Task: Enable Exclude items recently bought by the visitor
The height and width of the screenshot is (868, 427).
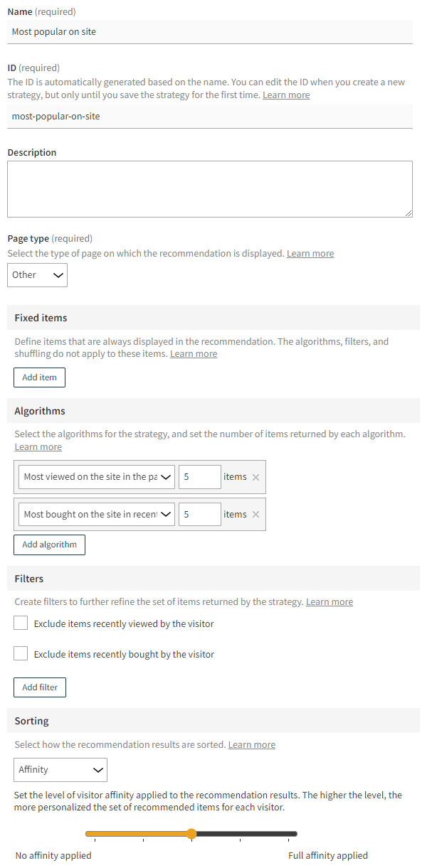Action: click(x=20, y=653)
